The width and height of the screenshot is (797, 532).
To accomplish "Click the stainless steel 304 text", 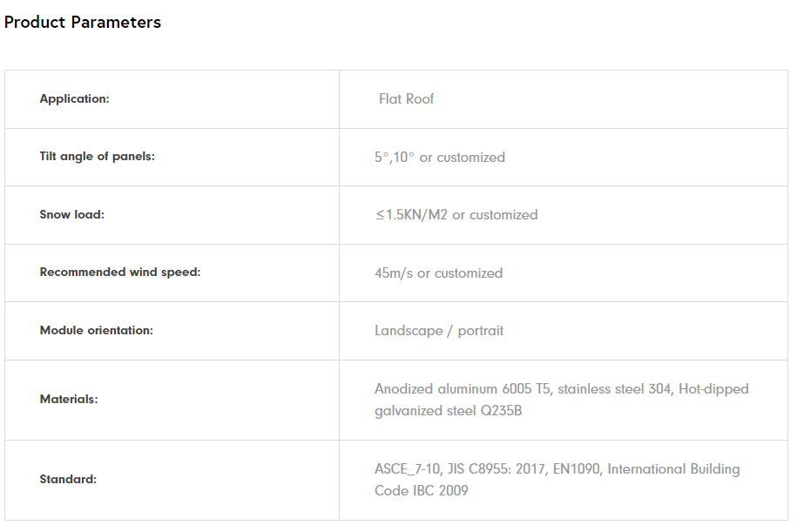I will click(x=614, y=389).
